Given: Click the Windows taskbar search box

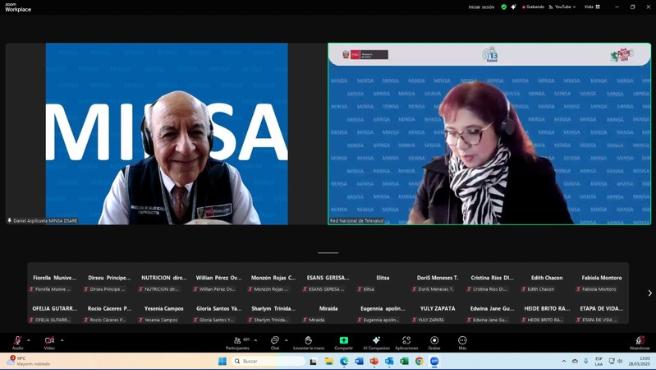Looking at the screenshot, I should tap(268, 361).
